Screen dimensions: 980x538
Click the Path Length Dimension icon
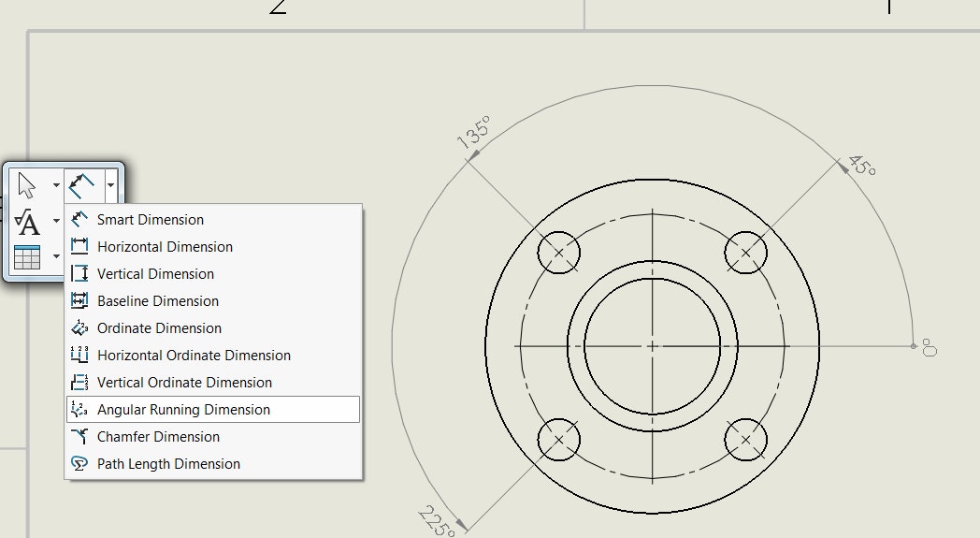pos(79,464)
